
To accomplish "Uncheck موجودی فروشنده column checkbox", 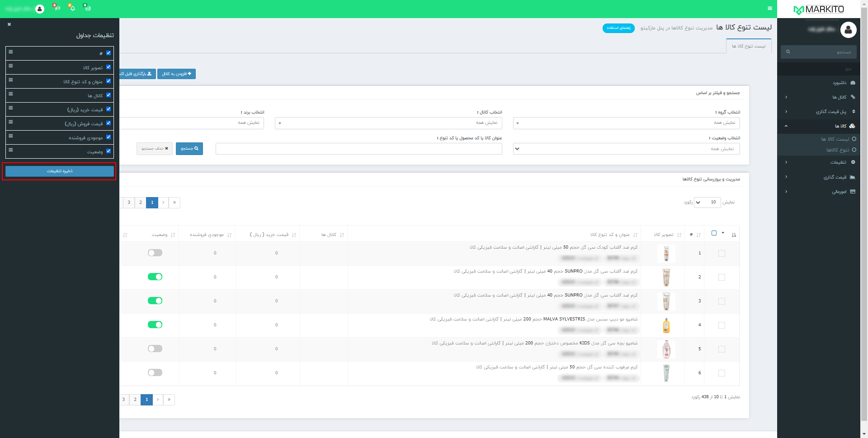I will click(108, 137).
